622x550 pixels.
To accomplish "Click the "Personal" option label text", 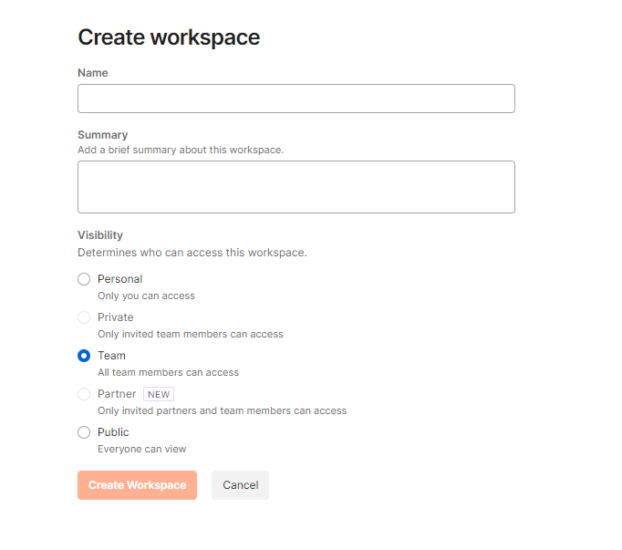I will (120, 279).
